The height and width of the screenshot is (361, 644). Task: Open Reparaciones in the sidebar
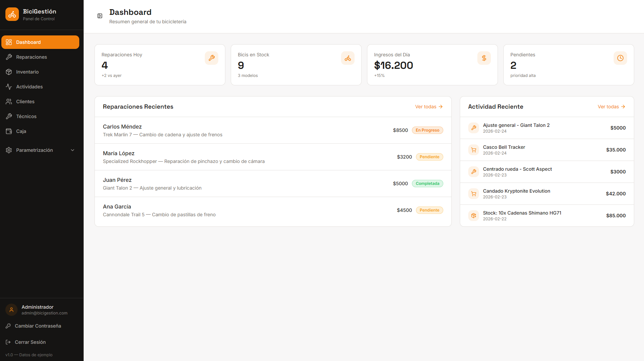(31, 57)
